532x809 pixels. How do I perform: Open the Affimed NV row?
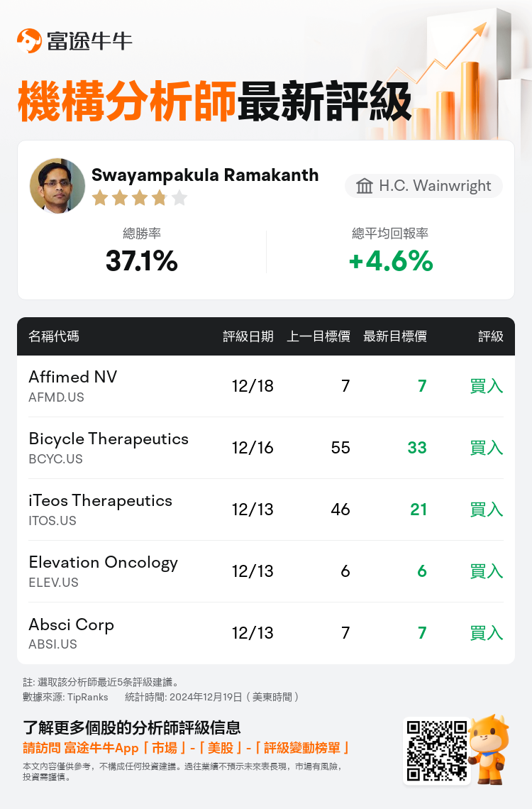pyautogui.click(x=266, y=386)
